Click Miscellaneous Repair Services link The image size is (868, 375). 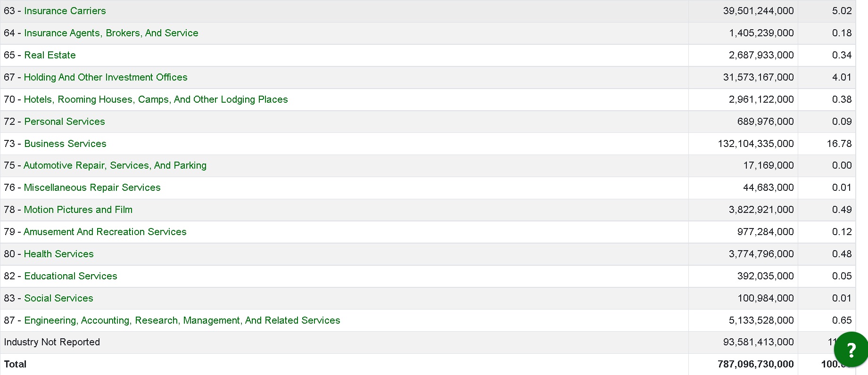92,187
